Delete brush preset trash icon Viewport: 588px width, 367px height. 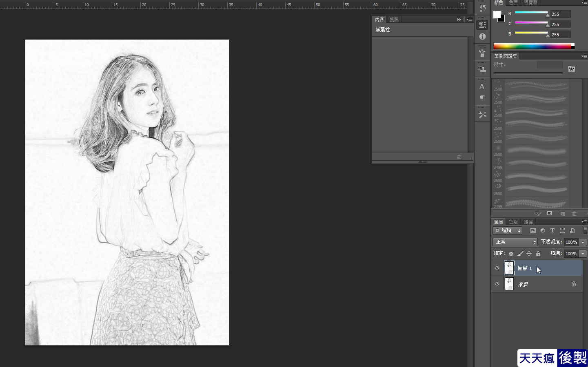(x=574, y=214)
